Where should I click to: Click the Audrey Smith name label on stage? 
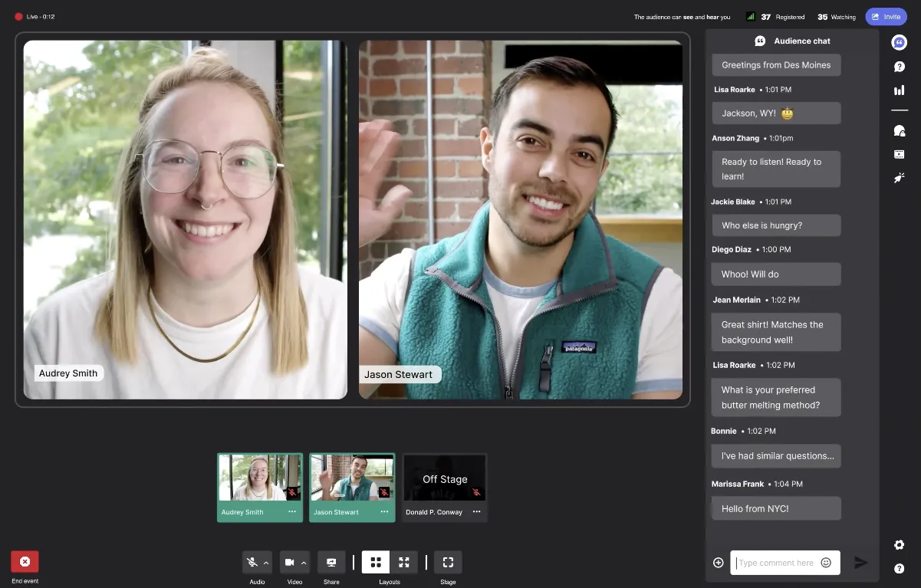[68, 373]
